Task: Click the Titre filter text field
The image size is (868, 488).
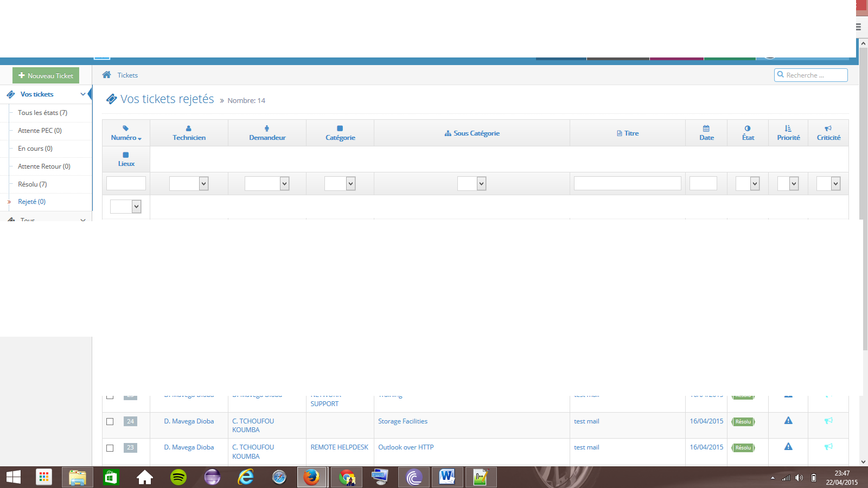Action: [627, 183]
